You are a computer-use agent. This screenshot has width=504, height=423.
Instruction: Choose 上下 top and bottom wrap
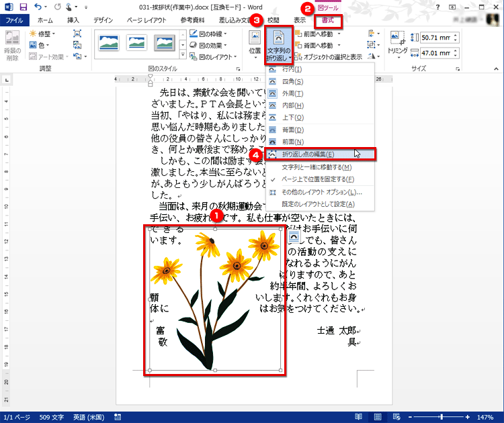point(320,117)
